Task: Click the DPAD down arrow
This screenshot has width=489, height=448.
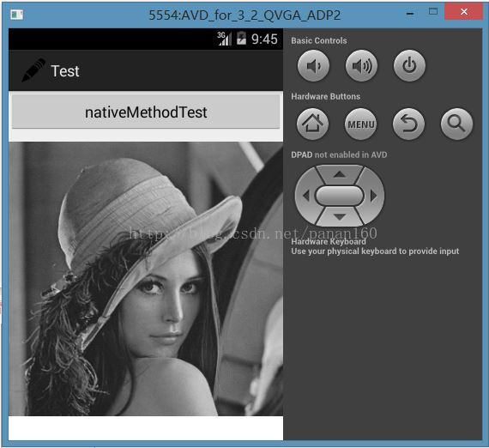Action: [340, 216]
